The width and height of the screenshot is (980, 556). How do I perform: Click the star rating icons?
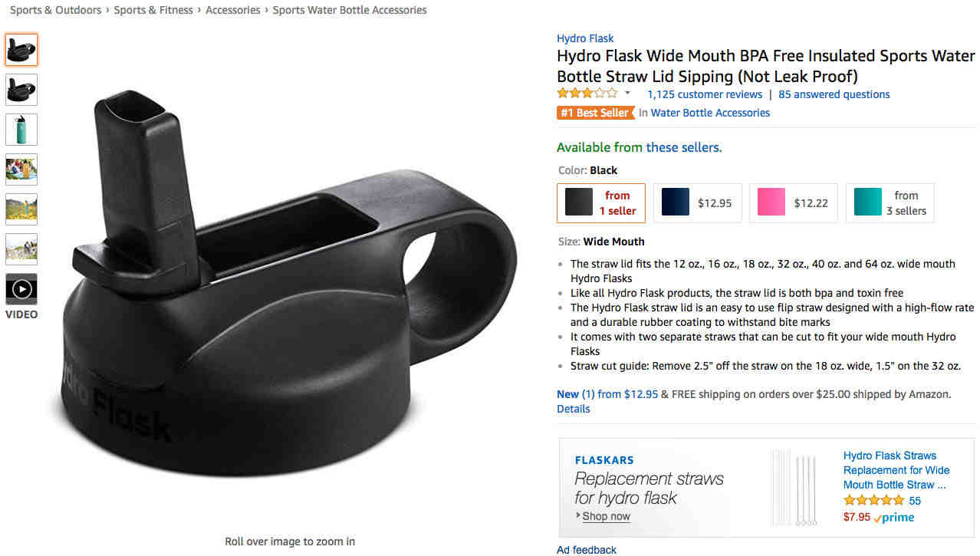pos(587,94)
